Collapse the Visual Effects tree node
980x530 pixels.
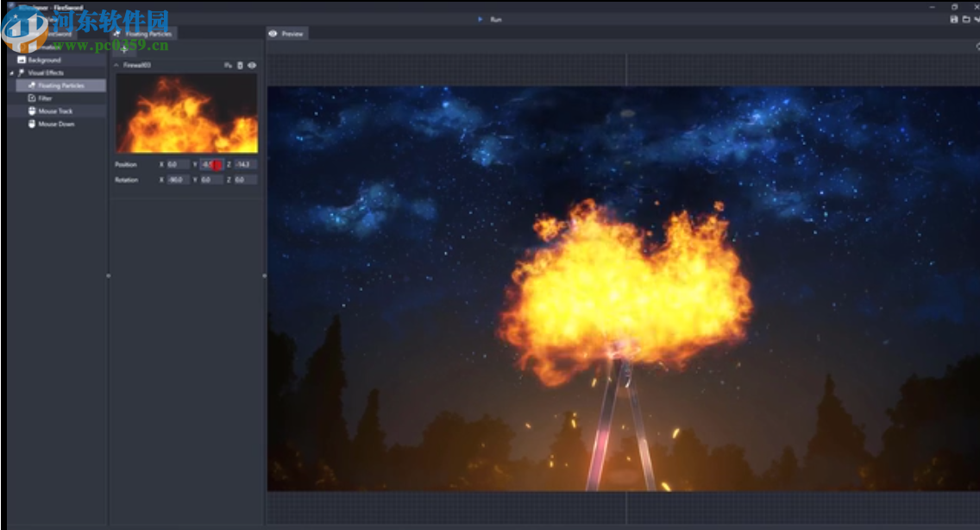(x=11, y=73)
